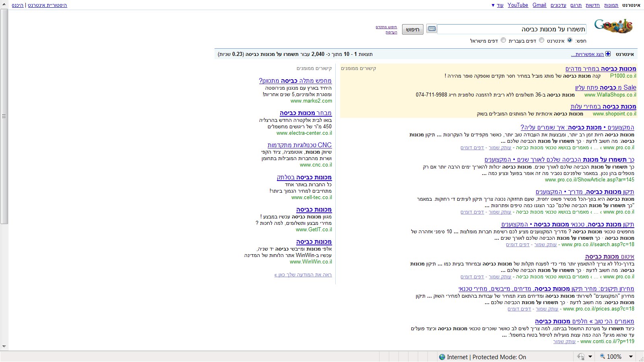Viewport: 644px width, 362px height.
Task: Open www.conti.co.il cached עותק שמור link
Action: [x=564, y=341]
